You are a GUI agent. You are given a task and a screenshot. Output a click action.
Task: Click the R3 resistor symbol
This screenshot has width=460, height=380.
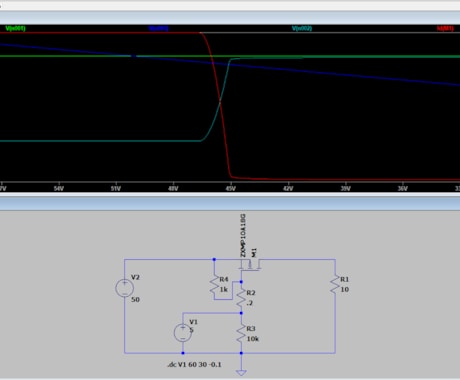pyautogui.click(x=241, y=333)
